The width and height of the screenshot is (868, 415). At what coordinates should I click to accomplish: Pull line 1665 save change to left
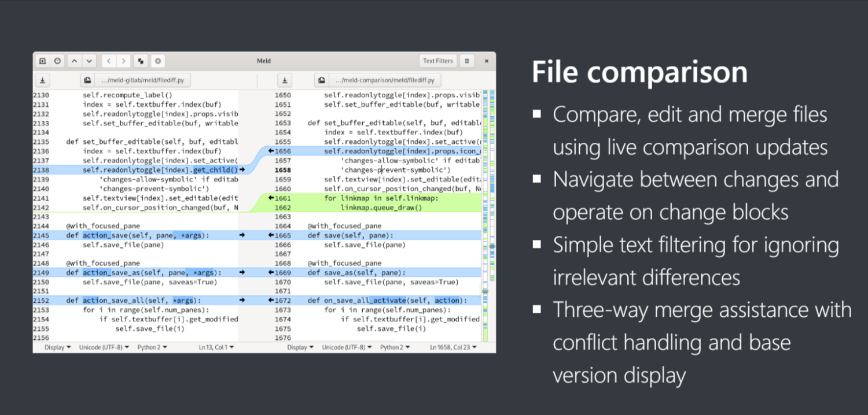click(x=271, y=235)
